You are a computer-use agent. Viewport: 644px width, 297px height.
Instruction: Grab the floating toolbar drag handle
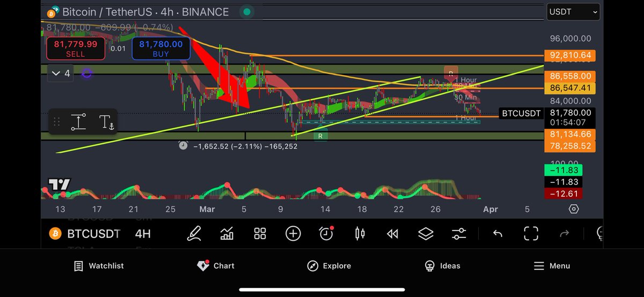56,122
